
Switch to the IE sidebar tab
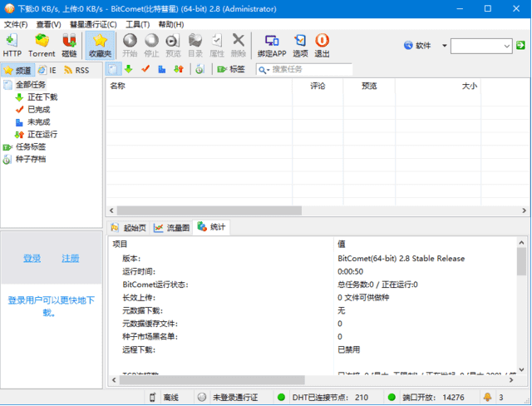pyautogui.click(x=47, y=70)
